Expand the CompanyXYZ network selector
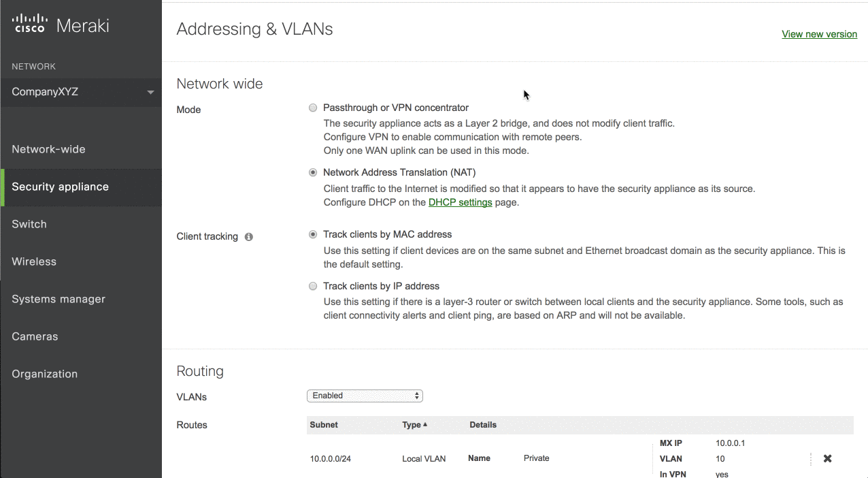 tap(151, 92)
